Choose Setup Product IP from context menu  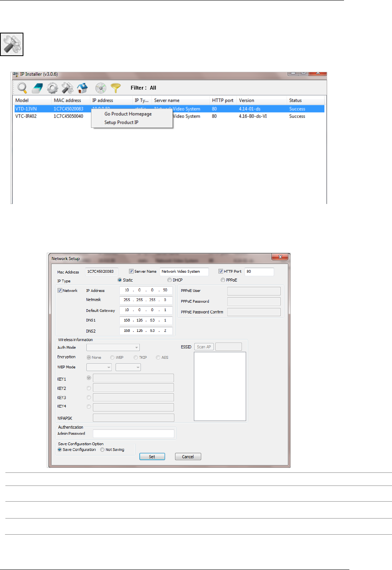[121, 123]
